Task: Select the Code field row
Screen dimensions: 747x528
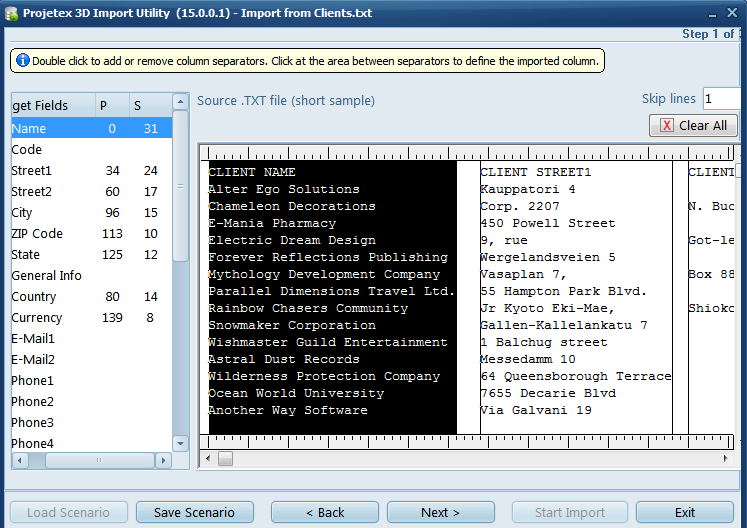Action: [91, 149]
